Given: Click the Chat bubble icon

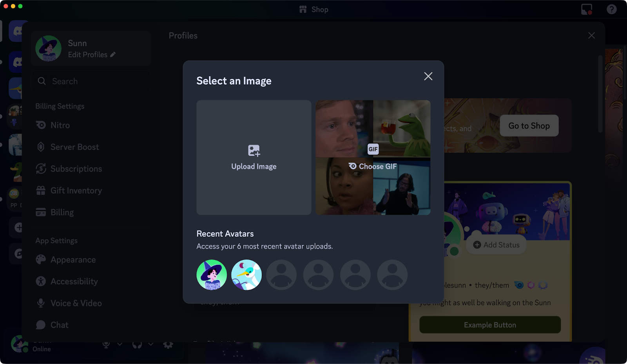Looking at the screenshot, I should [x=41, y=325].
